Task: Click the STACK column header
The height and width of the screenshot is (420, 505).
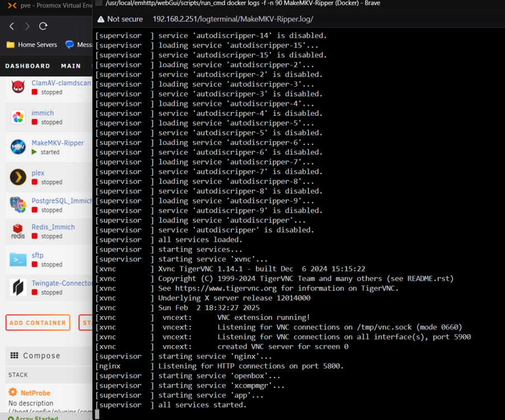Action: pyautogui.click(x=18, y=375)
